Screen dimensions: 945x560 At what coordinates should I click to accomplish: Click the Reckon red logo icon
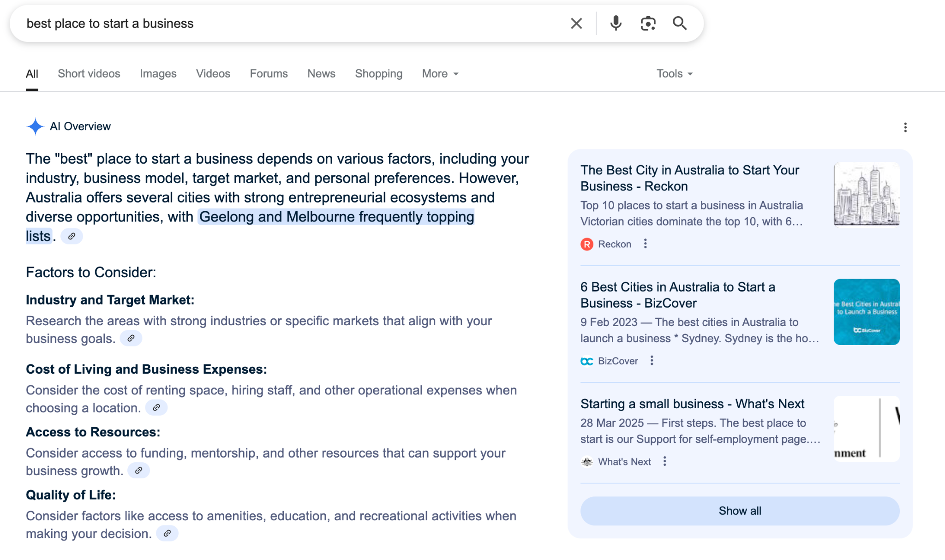point(587,244)
